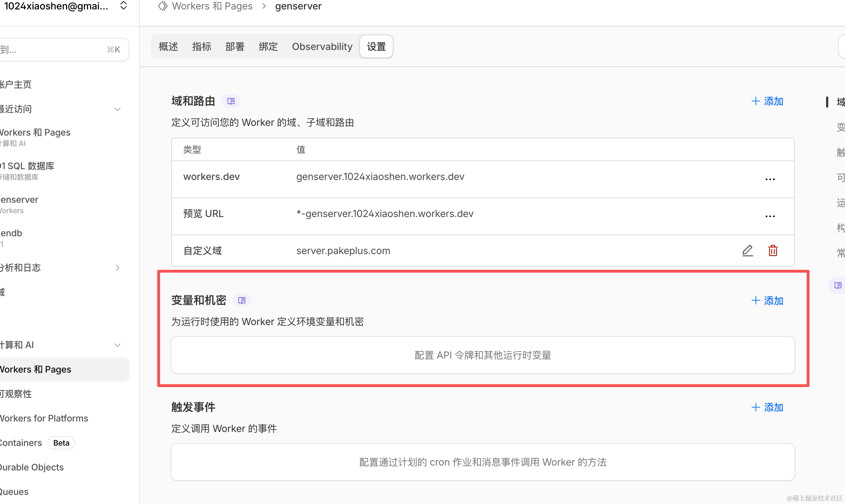
Task: Click the edit pencil icon for server.pakeplus.com
Action: pyautogui.click(x=747, y=251)
